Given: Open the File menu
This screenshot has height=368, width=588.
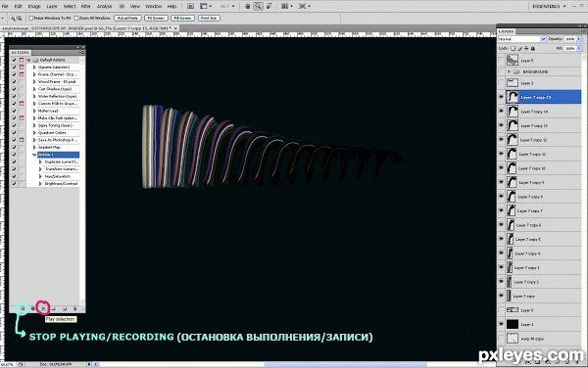Looking at the screenshot, I should click(x=5, y=7).
